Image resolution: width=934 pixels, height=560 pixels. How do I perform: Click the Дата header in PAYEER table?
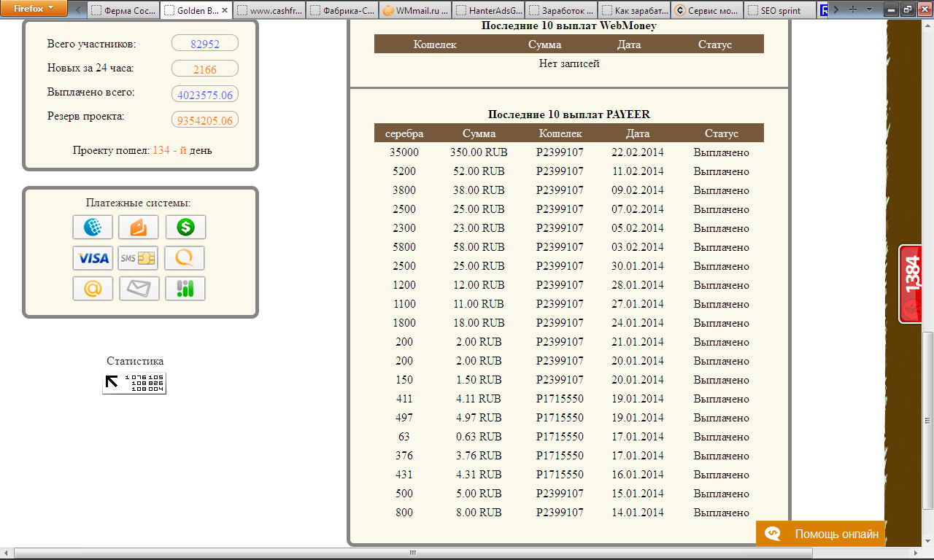point(638,133)
